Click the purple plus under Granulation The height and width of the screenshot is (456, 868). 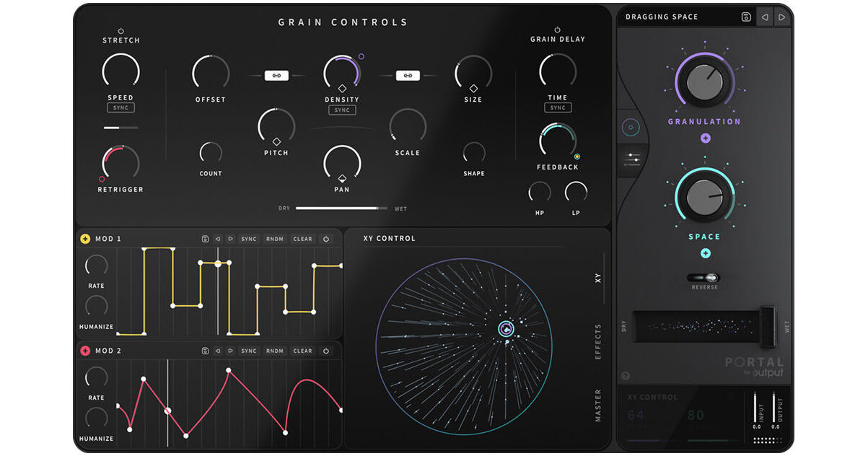click(x=705, y=138)
